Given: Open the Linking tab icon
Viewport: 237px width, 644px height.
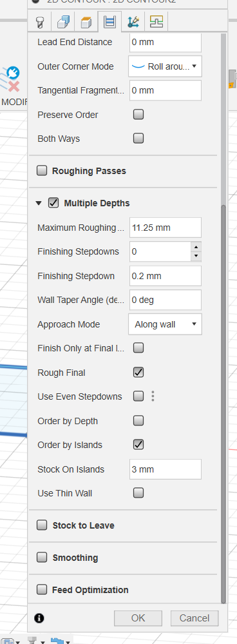Looking at the screenshot, I should pos(133,22).
